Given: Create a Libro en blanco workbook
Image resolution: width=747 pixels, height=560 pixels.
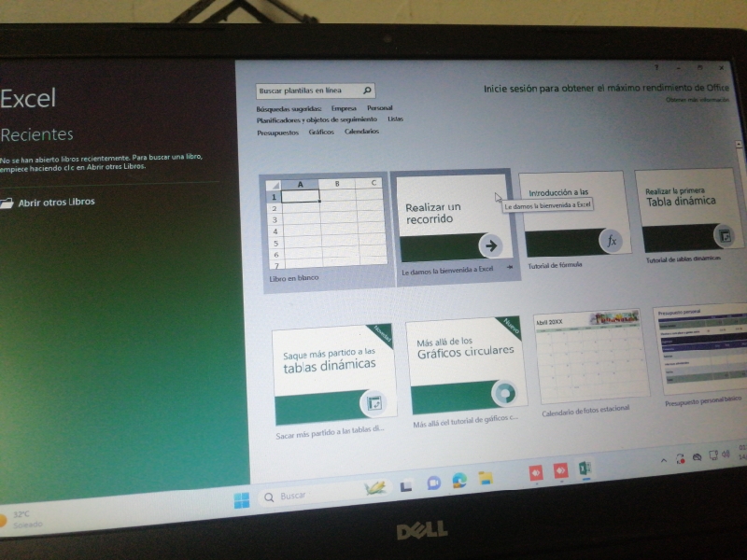Looking at the screenshot, I should (328, 231).
